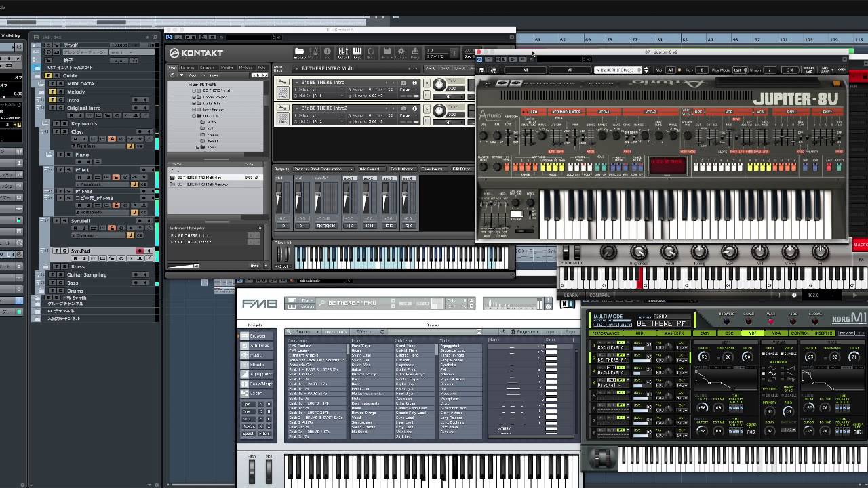This screenshot has height=488, width=868.
Task: Switch to Libraries tab in Kontakt browser
Action: click(187, 68)
